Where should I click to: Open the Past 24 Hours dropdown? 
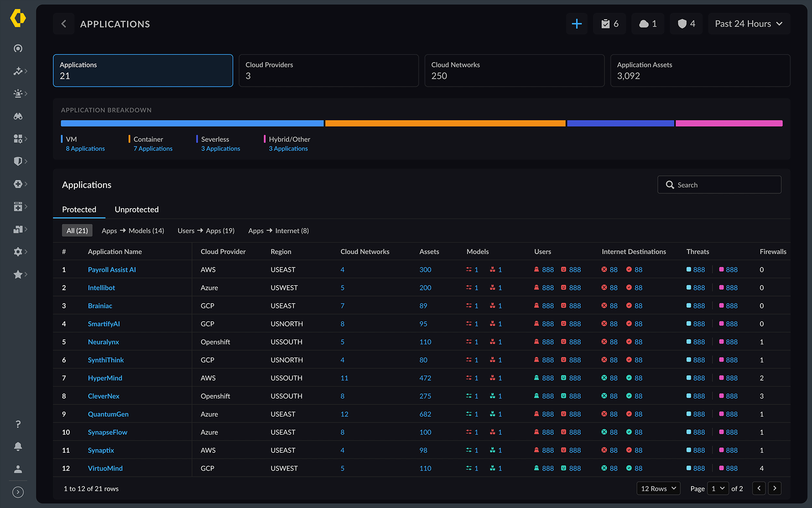pyautogui.click(x=749, y=24)
